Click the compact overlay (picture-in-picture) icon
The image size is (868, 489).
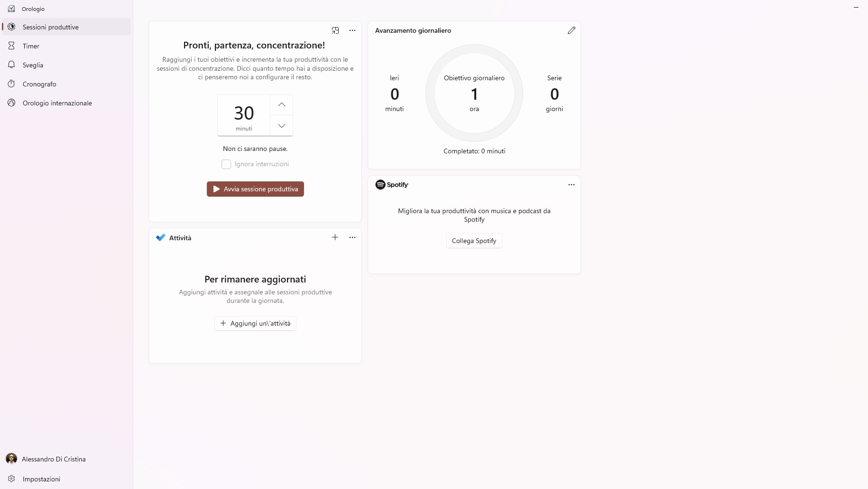(335, 30)
